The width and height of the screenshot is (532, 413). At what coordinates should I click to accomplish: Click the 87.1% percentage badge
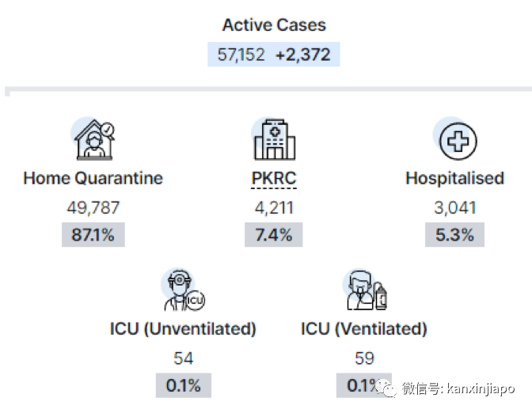[x=93, y=235]
